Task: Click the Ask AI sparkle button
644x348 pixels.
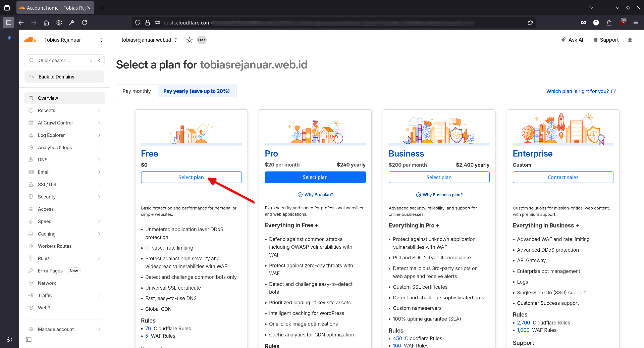Action: pos(572,40)
